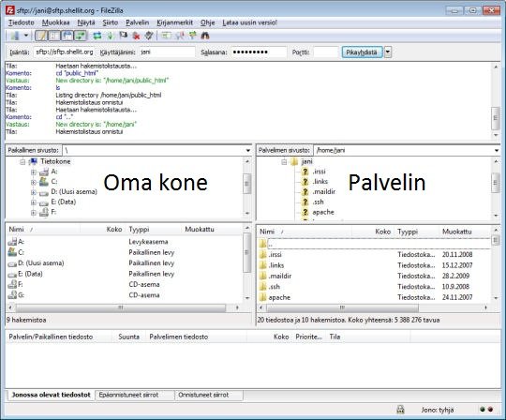Click red activity indicator in status bar
This screenshot has height=420, width=506.
[490, 410]
